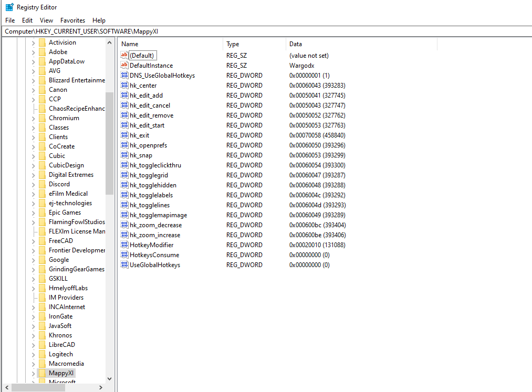This screenshot has height=392, width=532.
Task: Expand the Google key in the tree
Action: pyautogui.click(x=34, y=259)
